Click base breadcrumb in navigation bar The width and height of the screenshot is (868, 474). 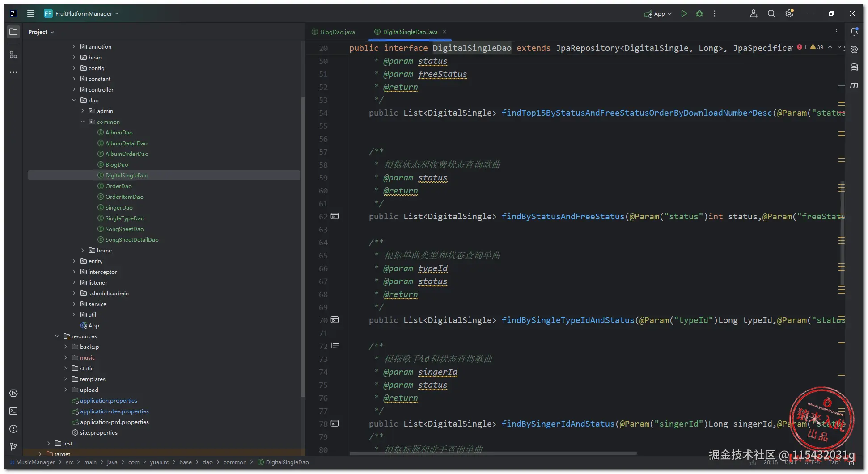[x=186, y=462]
